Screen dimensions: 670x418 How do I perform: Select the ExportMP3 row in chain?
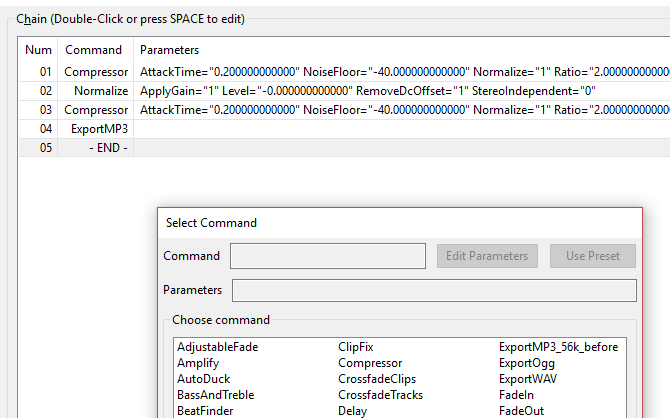pos(99,129)
